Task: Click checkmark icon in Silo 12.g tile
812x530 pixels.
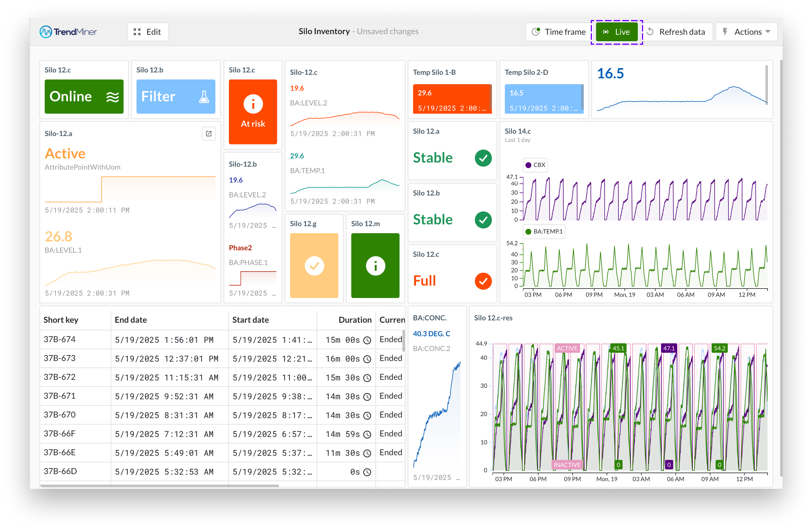Action: point(314,266)
